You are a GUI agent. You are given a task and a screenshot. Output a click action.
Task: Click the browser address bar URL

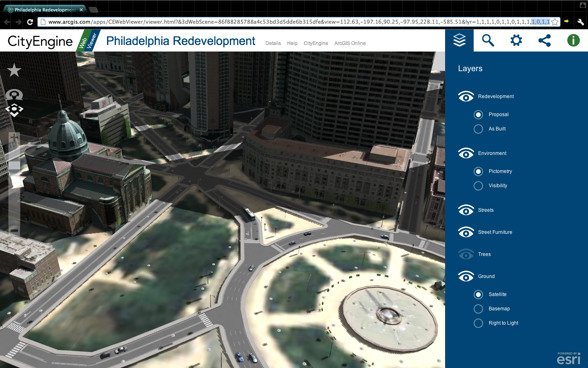click(x=299, y=22)
